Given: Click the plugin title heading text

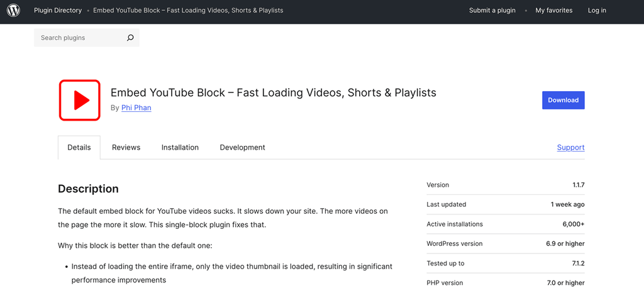Looking at the screenshot, I should 274,93.
